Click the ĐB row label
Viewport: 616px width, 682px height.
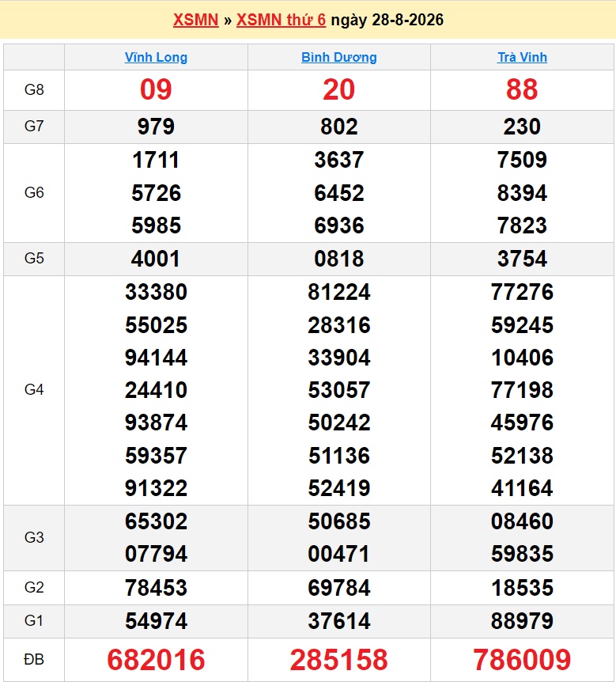(34, 659)
